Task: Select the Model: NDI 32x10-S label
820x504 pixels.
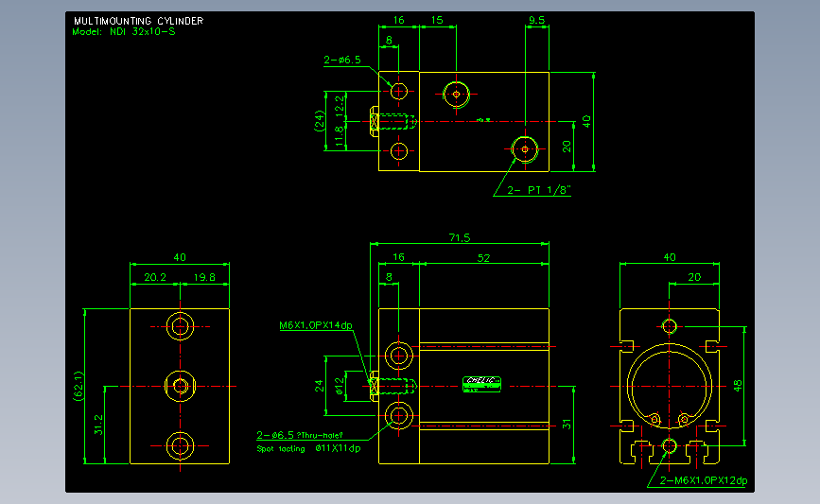Action: pyautogui.click(x=124, y=32)
